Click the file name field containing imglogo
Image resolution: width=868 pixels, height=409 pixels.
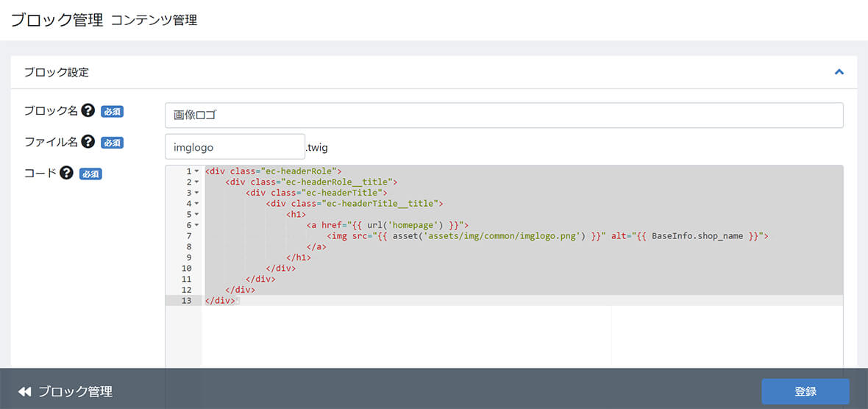click(x=235, y=146)
